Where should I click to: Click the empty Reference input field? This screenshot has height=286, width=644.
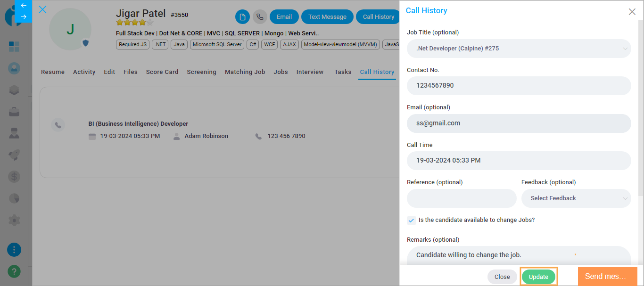tap(462, 198)
